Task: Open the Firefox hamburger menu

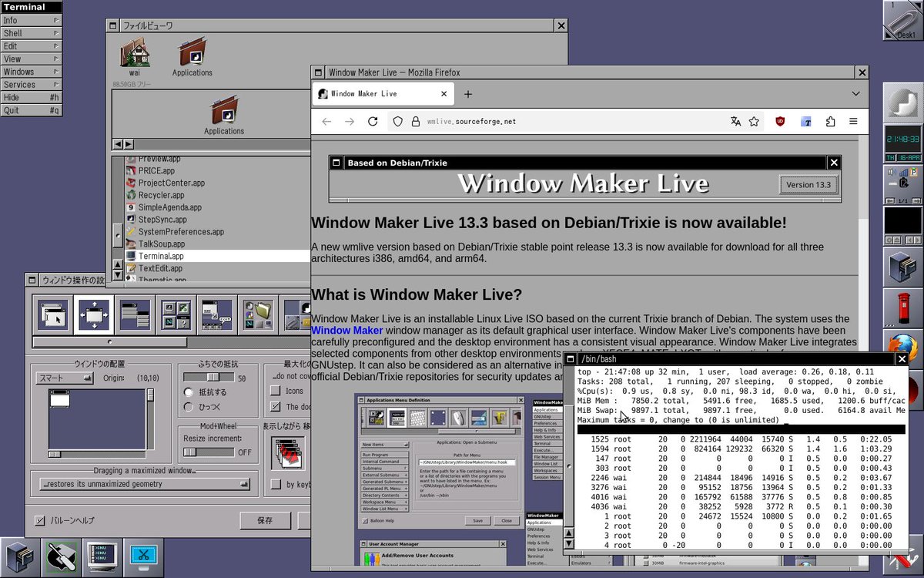Action: point(853,122)
